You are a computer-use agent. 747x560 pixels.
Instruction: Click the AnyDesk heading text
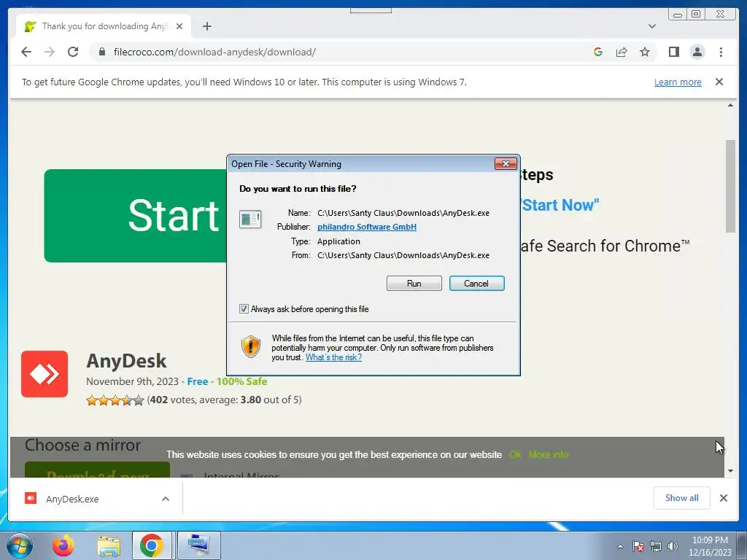click(x=126, y=361)
